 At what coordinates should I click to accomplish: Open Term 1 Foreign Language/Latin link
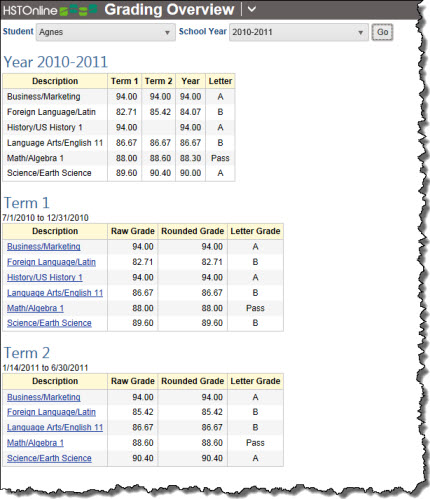(x=51, y=262)
